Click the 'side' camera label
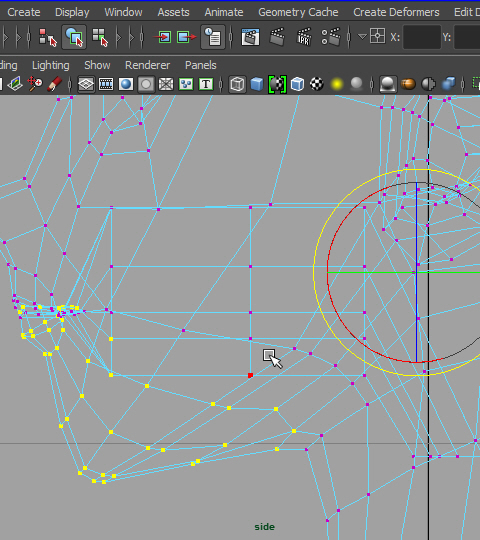 click(264, 527)
